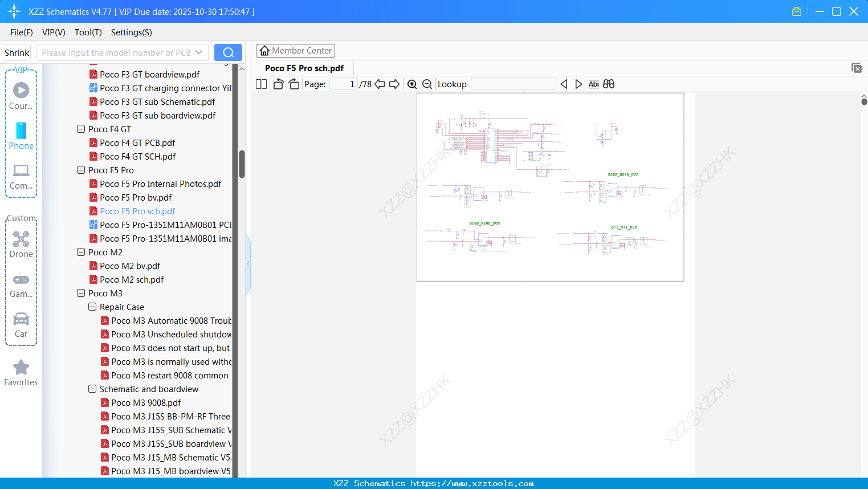Click the yellow briefcase icon in title bar
The width and height of the screenshot is (868, 489).
pyautogui.click(x=797, y=11)
